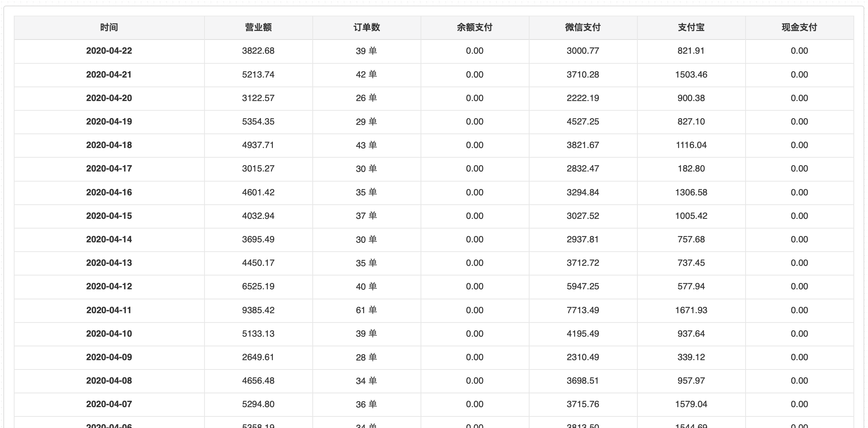Image resolution: width=868 pixels, height=428 pixels.
Task: Click the 支付宝 column header
Action: [x=691, y=28]
